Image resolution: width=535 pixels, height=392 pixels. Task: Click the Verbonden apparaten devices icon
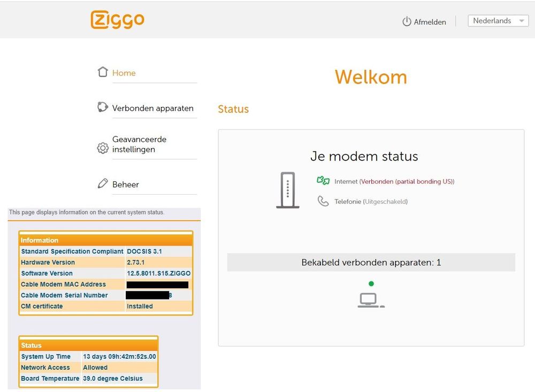pyautogui.click(x=103, y=107)
